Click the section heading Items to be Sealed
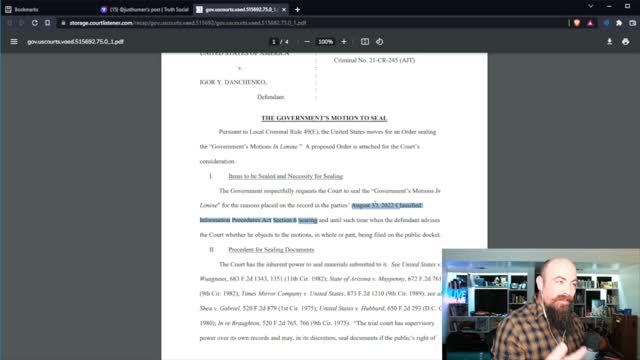This screenshot has width=640, height=360. pos(286,176)
